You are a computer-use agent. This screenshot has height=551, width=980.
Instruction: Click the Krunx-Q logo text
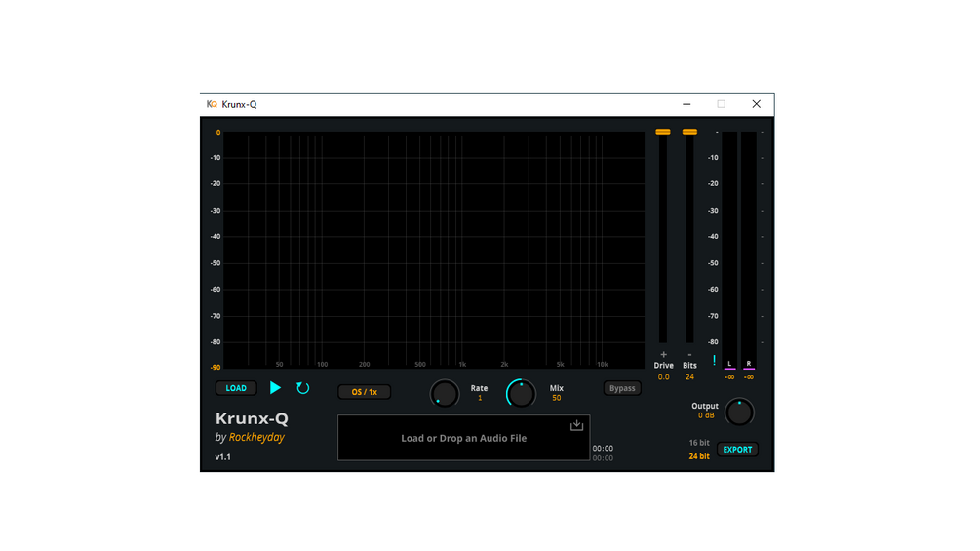coord(252,418)
